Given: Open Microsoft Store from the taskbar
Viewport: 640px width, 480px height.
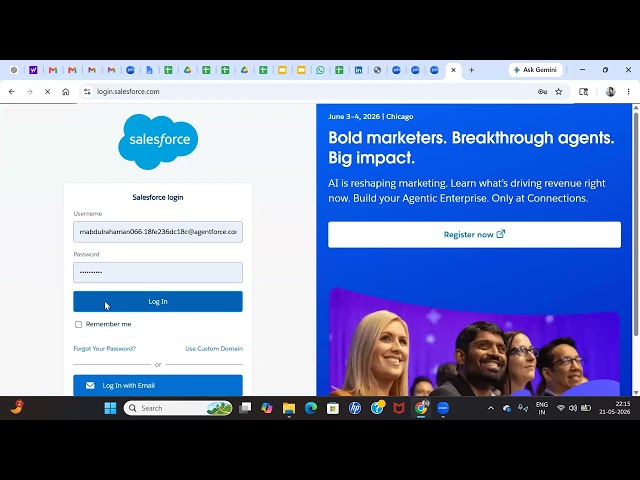Looking at the screenshot, I should coord(333,408).
